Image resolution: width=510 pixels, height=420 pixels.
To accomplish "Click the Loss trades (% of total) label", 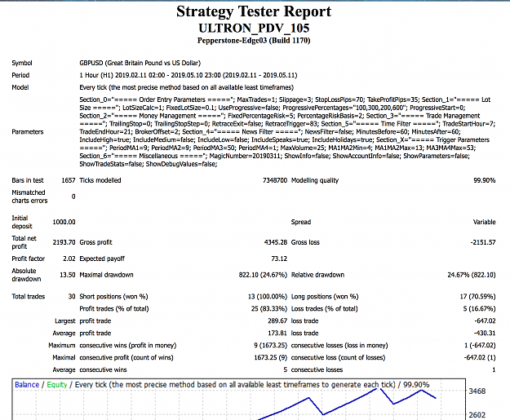I will [x=324, y=309].
